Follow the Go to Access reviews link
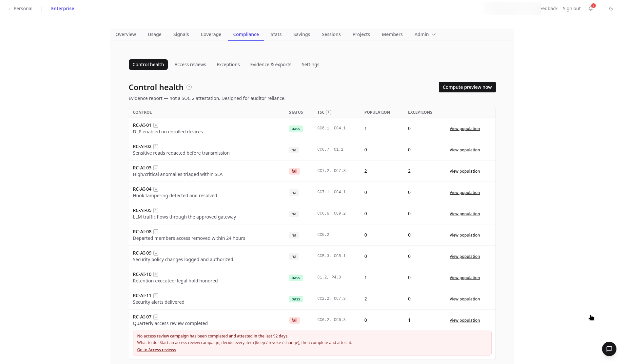This screenshot has width=624, height=364. click(156, 350)
